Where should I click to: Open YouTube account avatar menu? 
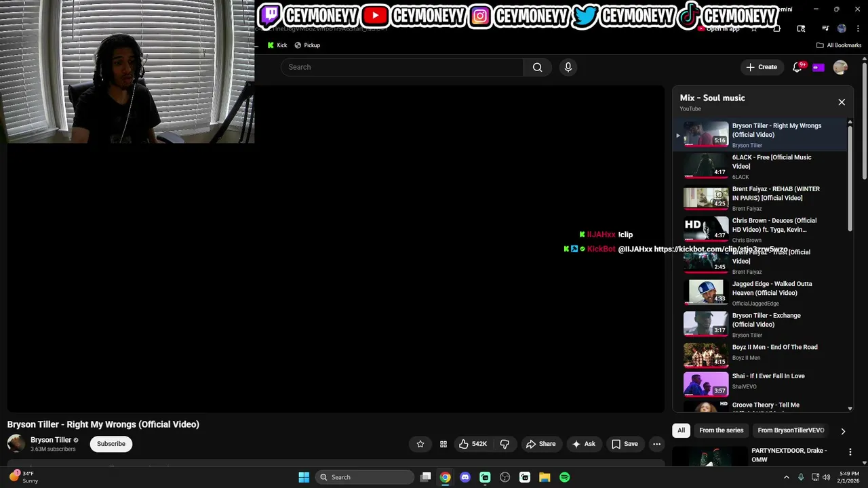(x=840, y=67)
